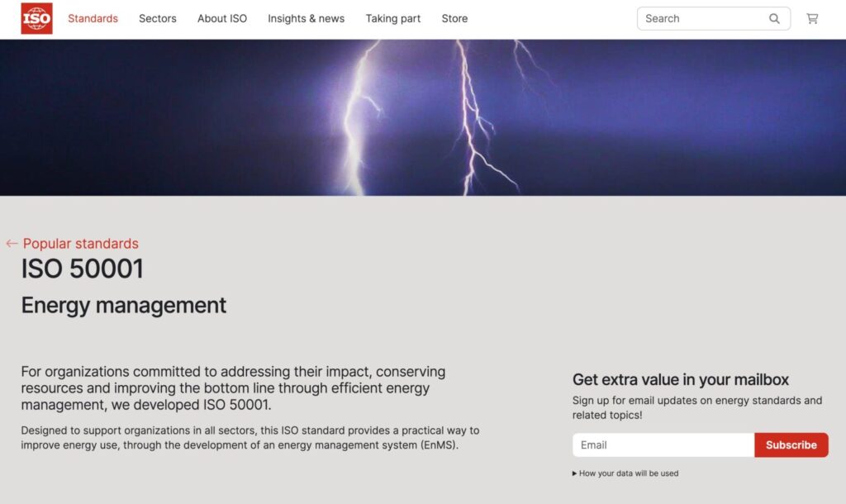Click the lightning banner image
Screen dimensions: 846x504
pos(423,117)
